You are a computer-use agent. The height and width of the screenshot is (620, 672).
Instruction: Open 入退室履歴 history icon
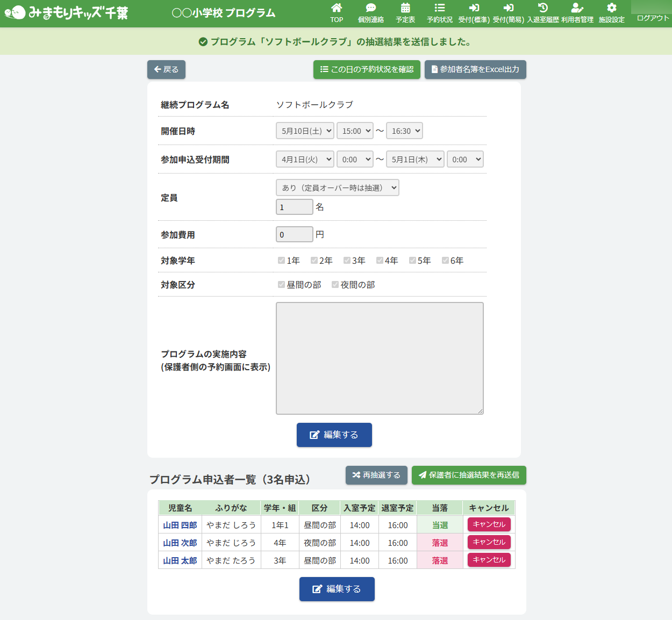click(542, 8)
